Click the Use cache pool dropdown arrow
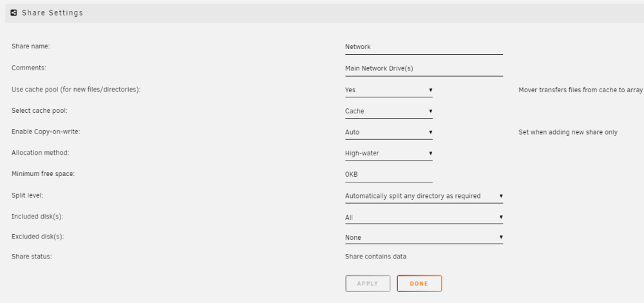Image resolution: width=644 pixels, height=303 pixels. (x=430, y=90)
